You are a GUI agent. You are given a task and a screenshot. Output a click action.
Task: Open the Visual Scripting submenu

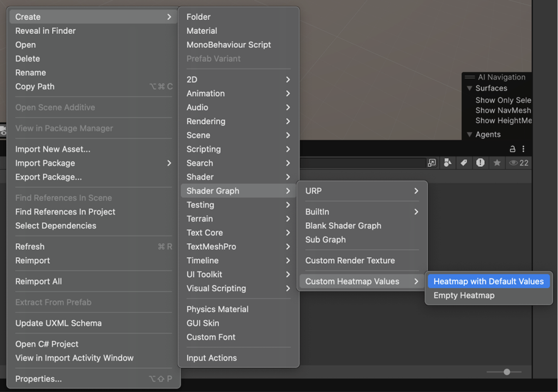tap(238, 288)
